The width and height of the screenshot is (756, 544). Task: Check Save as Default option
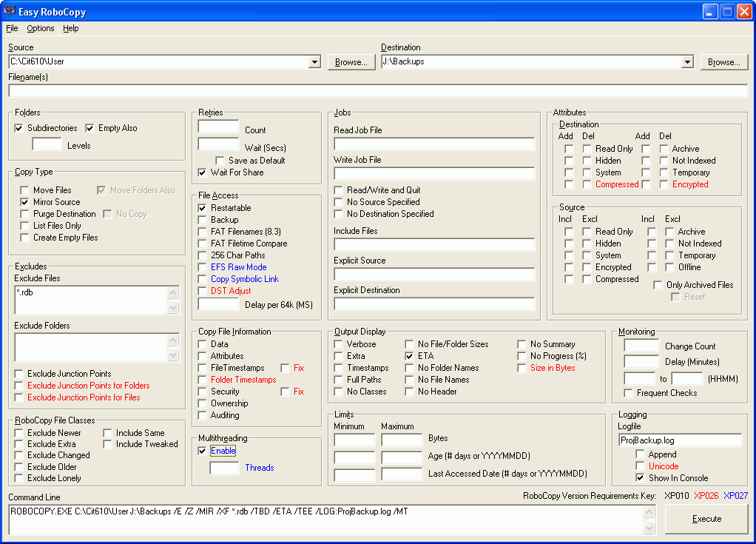220,161
